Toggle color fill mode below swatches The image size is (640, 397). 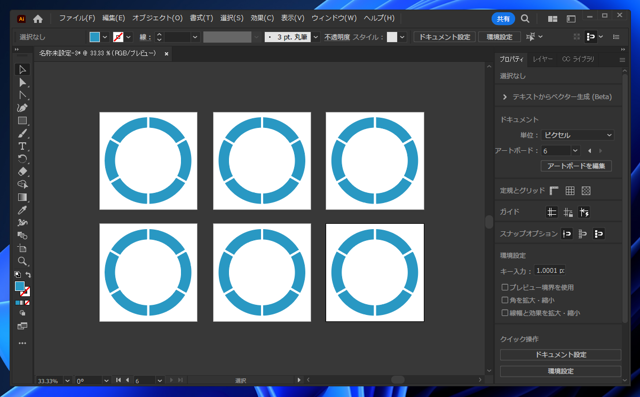(x=18, y=303)
